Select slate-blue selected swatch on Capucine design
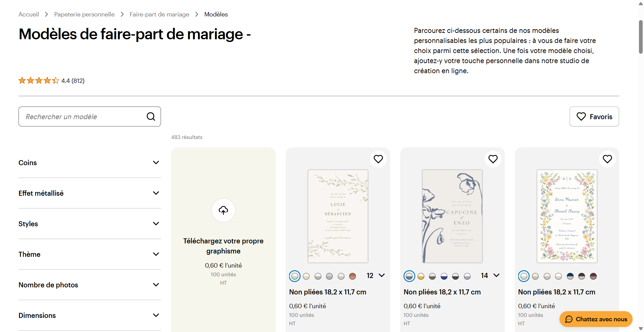The width and height of the screenshot is (644, 332). (409, 276)
